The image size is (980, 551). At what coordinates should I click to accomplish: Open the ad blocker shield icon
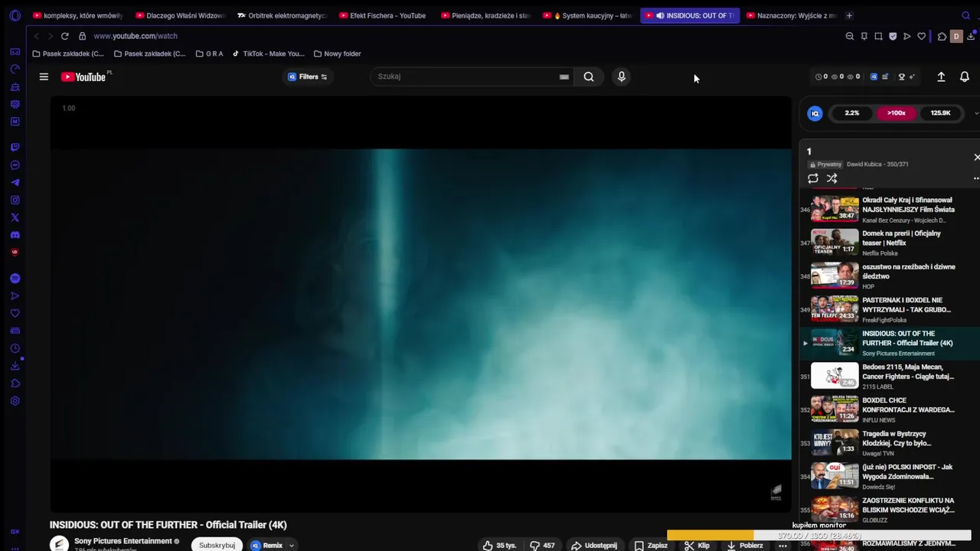tap(893, 36)
